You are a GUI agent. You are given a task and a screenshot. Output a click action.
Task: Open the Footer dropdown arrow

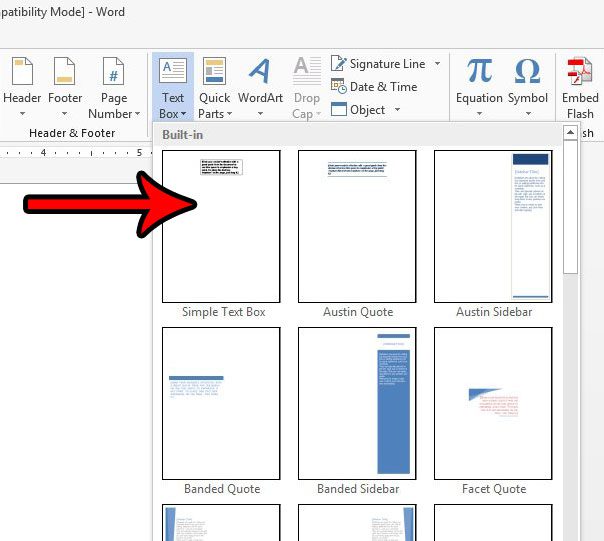(x=64, y=114)
